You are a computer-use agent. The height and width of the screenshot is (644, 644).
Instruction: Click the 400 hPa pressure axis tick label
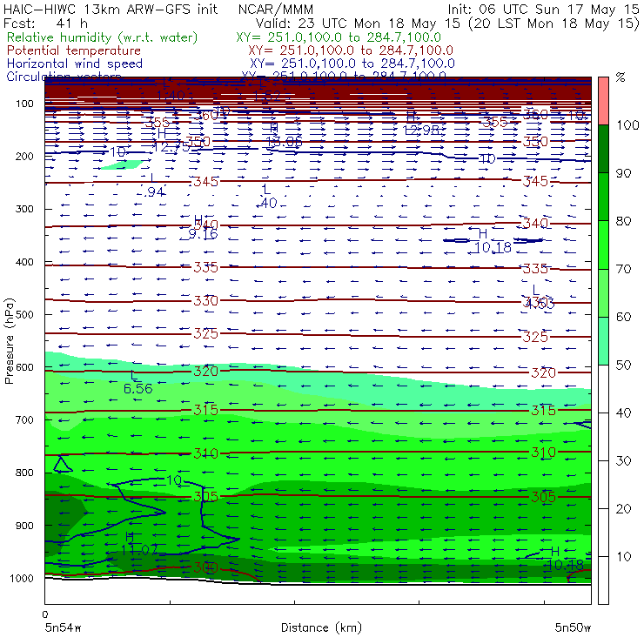click(24, 262)
